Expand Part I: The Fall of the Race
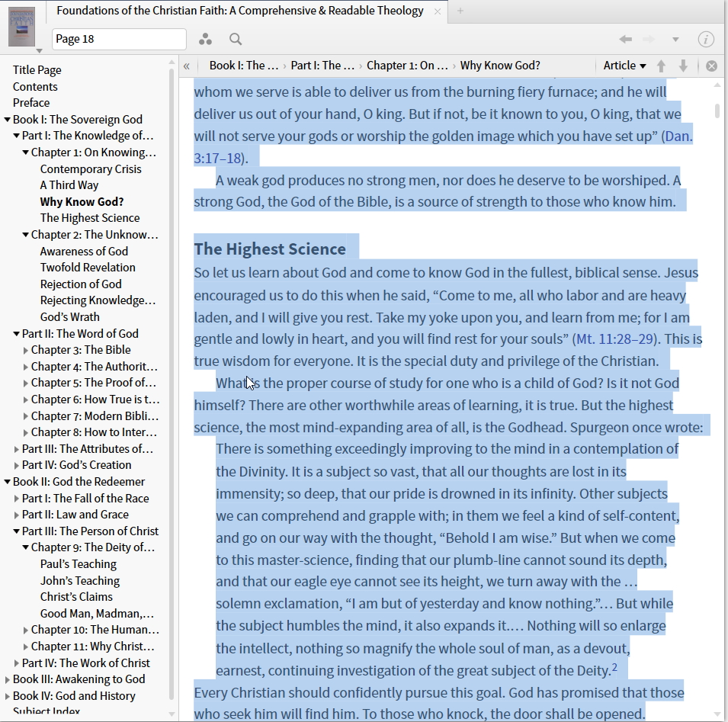 click(x=16, y=499)
